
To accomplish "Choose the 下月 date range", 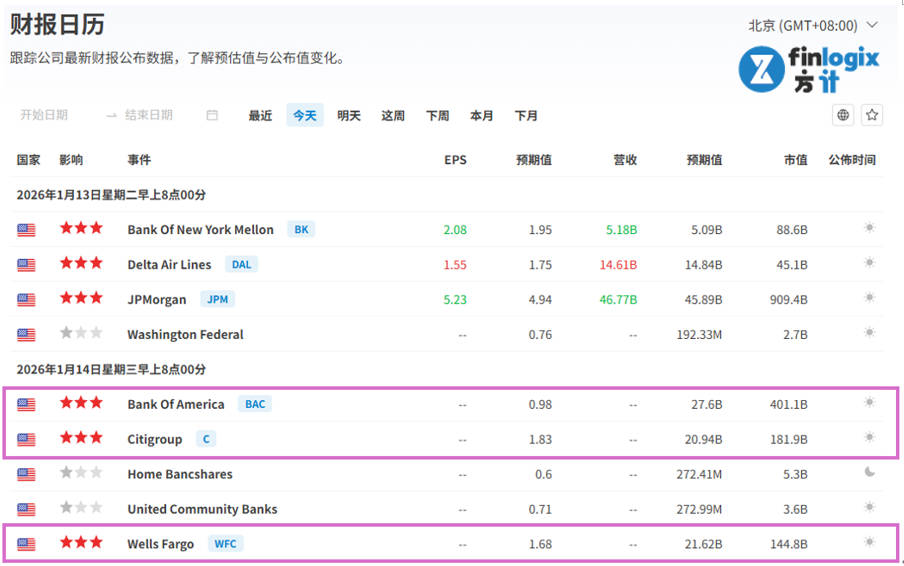I will click(x=526, y=115).
